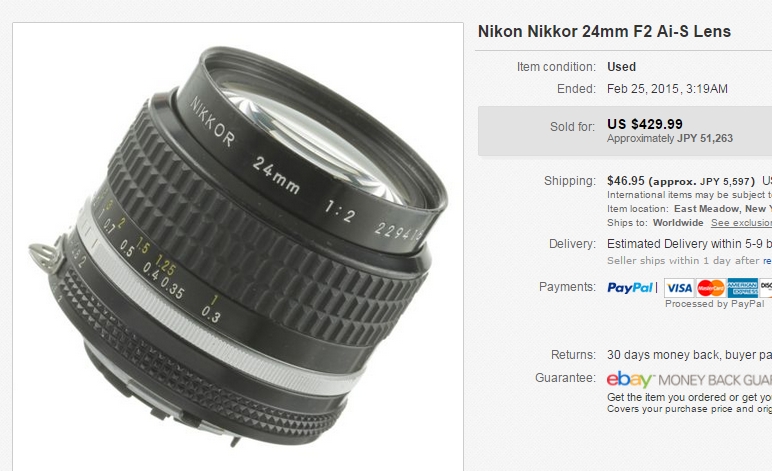
Task: Click the MasterCard icon
Action: coord(710,288)
